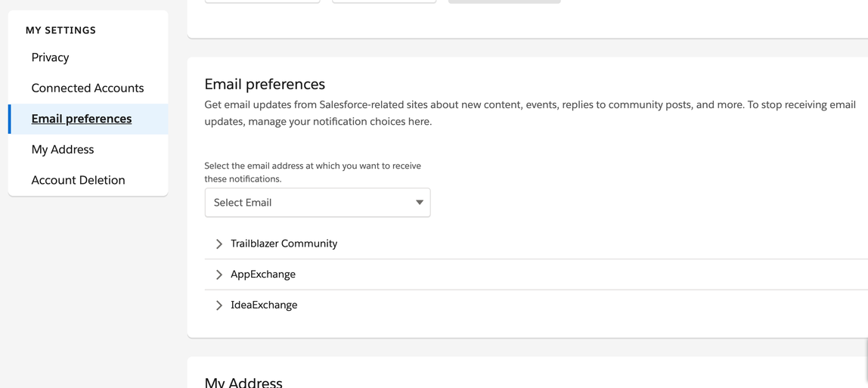Click the 'Select the email address' label
The width and height of the screenshot is (868, 388).
[312, 172]
